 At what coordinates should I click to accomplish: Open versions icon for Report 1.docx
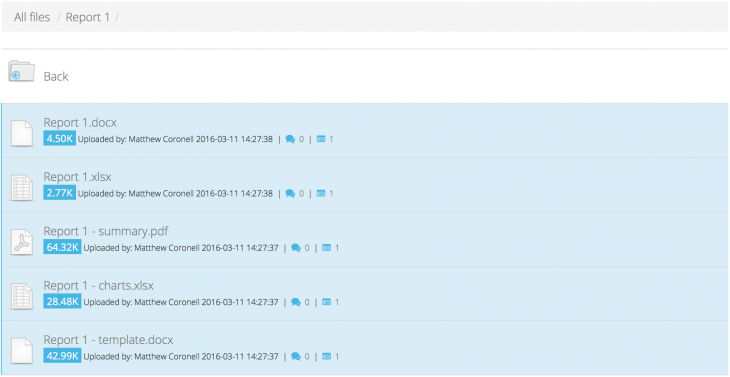[x=320, y=139]
